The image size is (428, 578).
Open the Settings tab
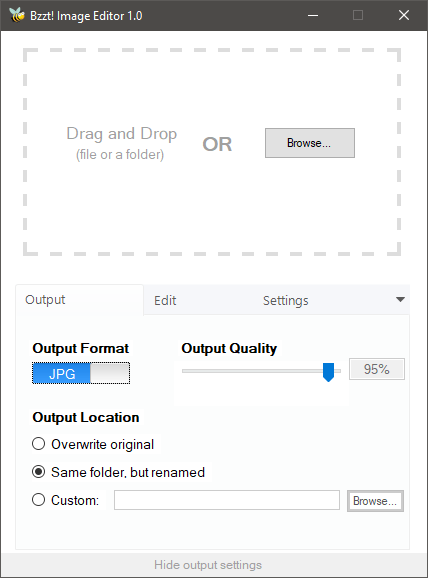(x=286, y=300)
